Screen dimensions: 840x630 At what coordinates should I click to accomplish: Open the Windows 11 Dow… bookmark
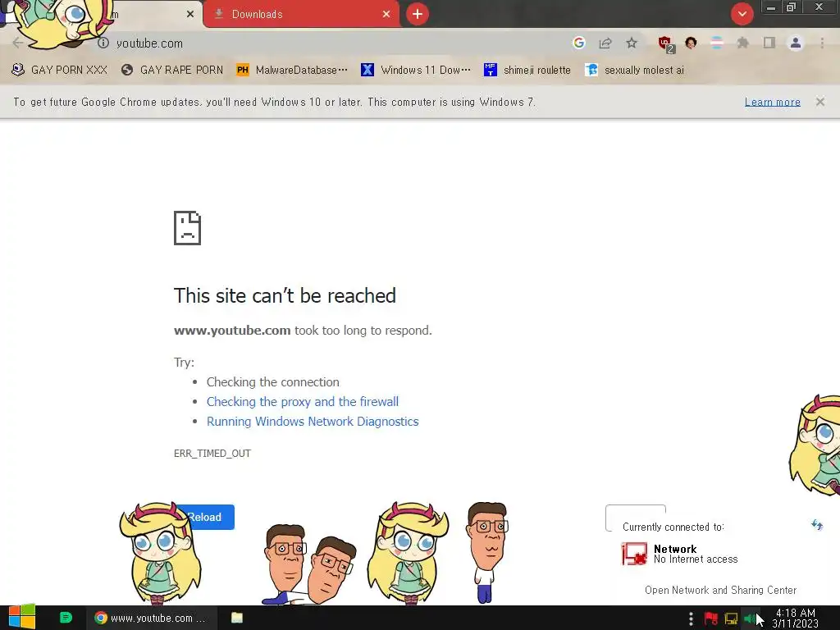416,71
